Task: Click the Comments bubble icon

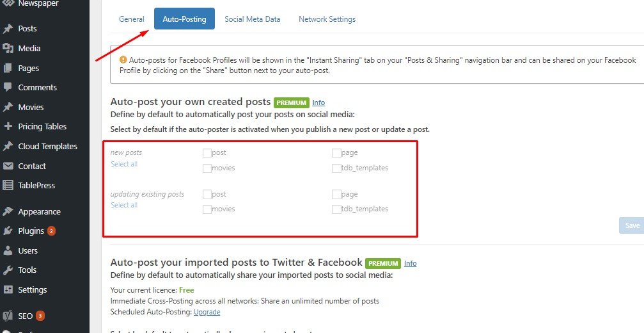Action: click(8, 87)
